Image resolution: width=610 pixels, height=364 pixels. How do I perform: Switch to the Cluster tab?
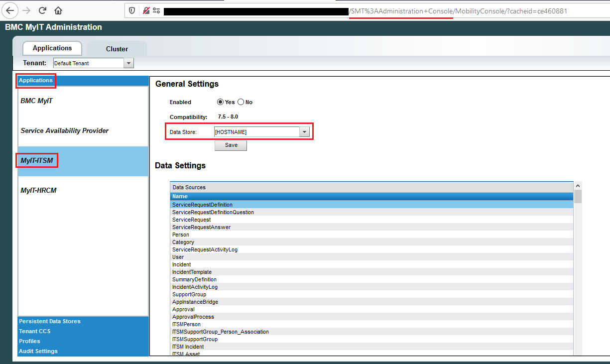(117, 49)
